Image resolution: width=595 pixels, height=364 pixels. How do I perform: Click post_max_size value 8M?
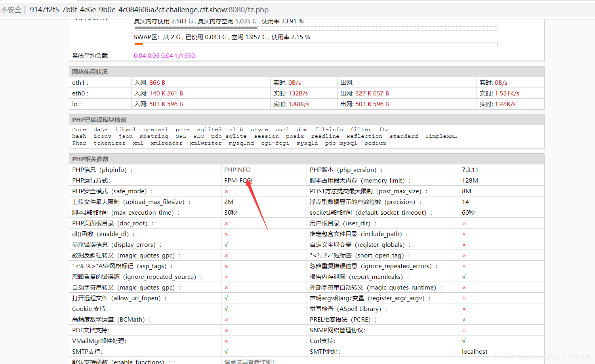[x=466, y=191]
